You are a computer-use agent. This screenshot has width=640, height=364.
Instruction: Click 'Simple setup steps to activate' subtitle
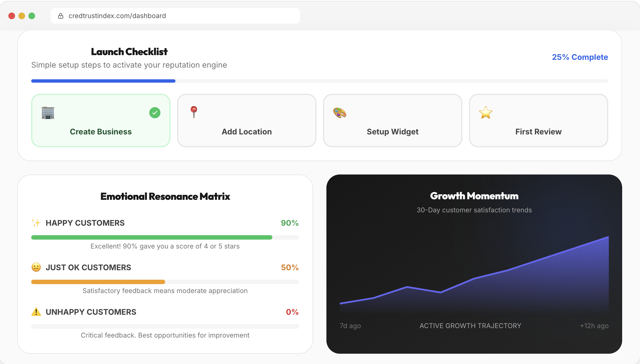129,65
